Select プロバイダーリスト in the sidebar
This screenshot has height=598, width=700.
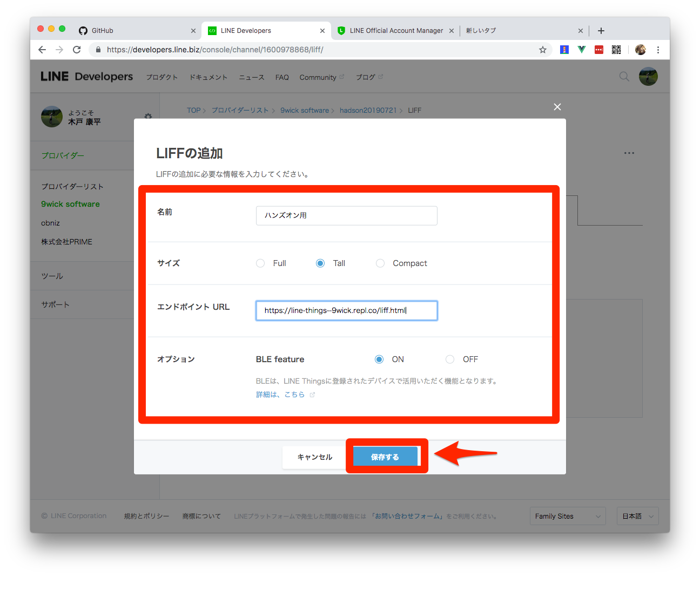pos(72,186)
